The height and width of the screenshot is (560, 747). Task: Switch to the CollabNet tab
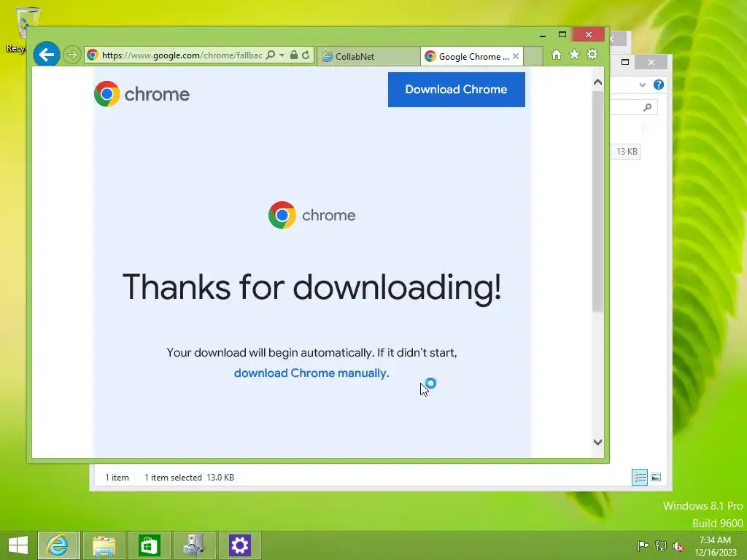[x=368, y=57]
